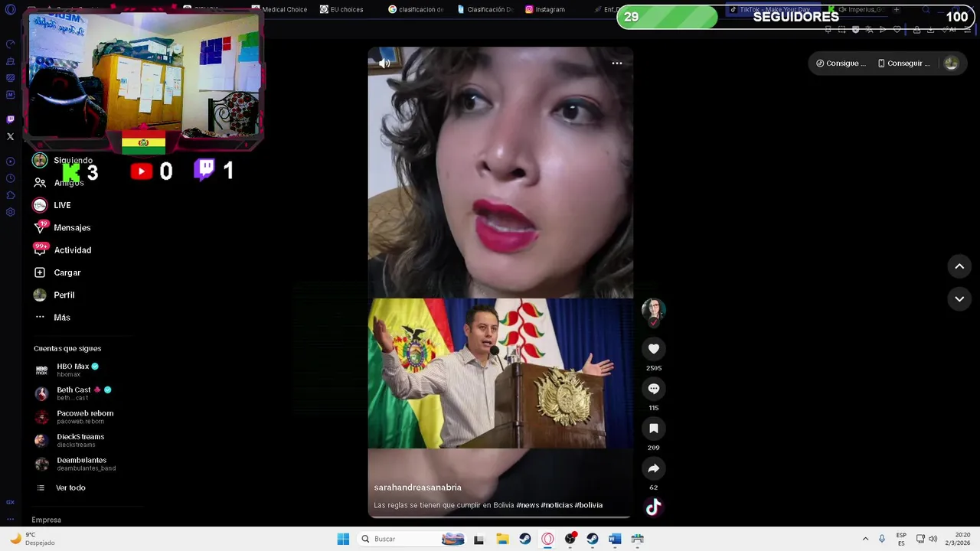Image resolution: width=980 pixels, height=551 pixels.
Task: Open Opera sidebar extensions cube icon
Action: tap(10, 195)
